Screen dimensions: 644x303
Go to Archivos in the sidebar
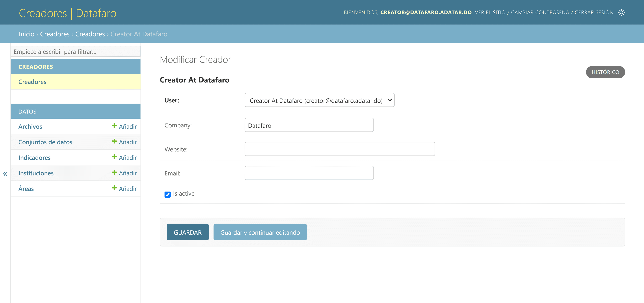30,126
